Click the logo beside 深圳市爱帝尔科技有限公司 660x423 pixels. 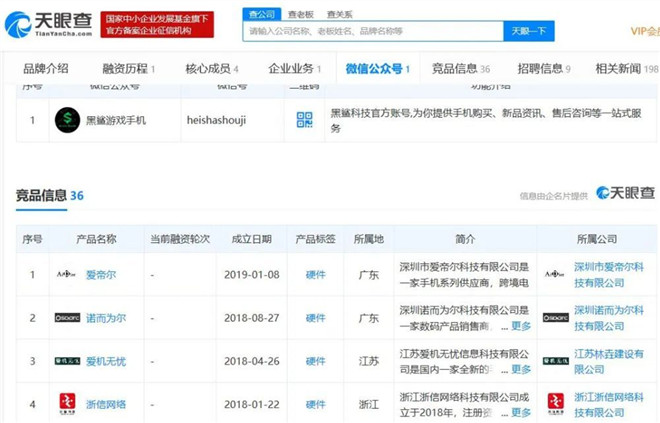tap(555, 274)
